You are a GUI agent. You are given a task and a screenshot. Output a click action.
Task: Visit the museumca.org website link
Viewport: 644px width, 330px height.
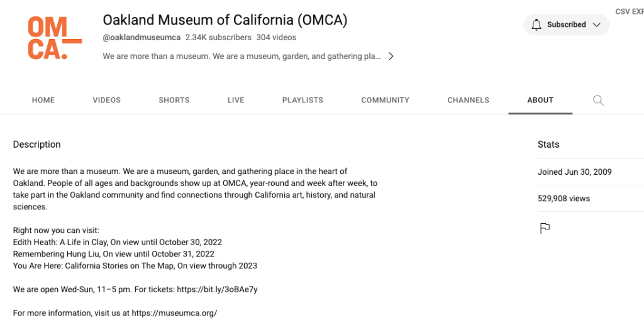click(174, 313)
